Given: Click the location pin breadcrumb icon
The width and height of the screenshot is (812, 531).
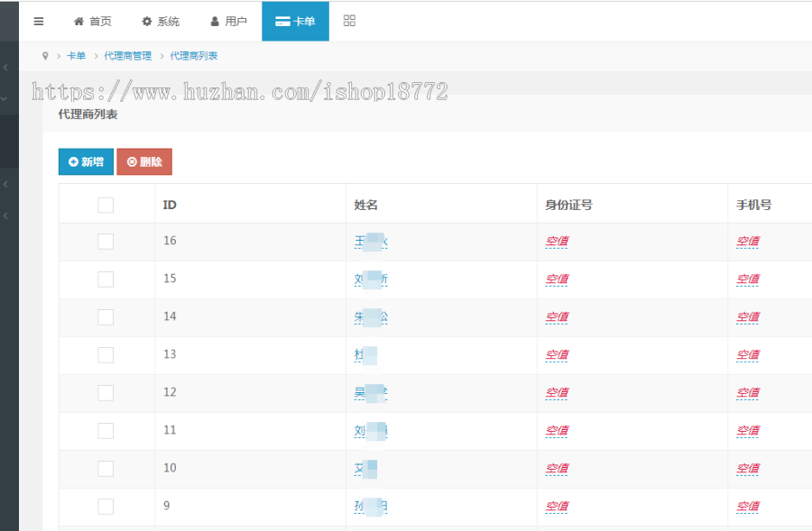Looking at the screenshot, I should (45, 56).
